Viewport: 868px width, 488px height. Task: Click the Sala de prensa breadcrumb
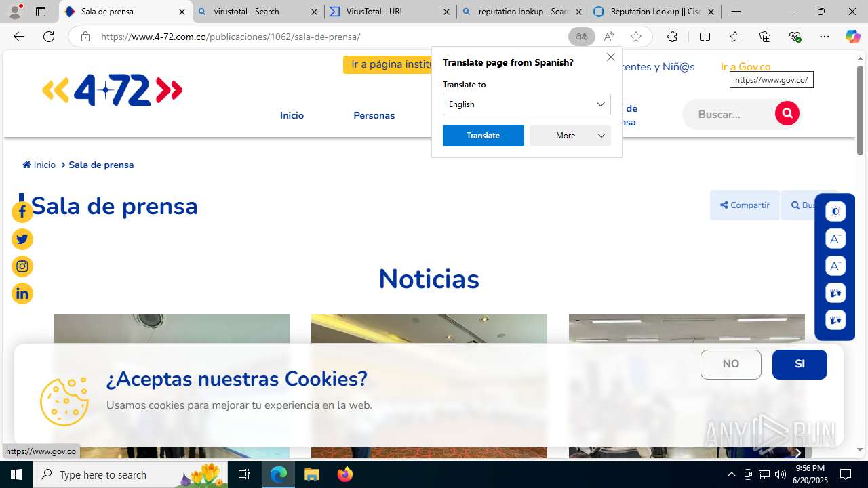(x=101, y=165)
